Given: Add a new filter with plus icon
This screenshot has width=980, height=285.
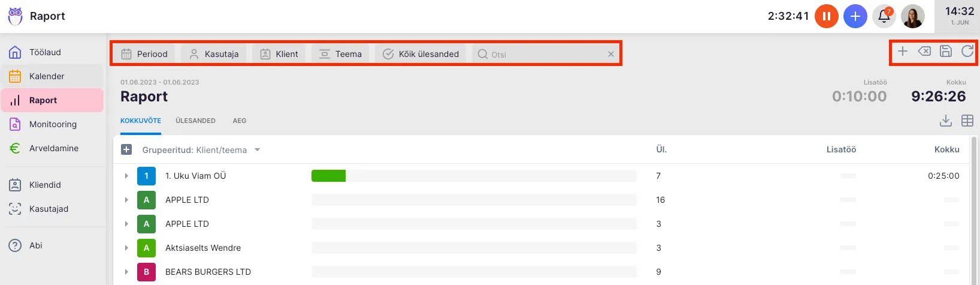Looking at the screenshot, I should pyautogui.click(x=903, y=52).
